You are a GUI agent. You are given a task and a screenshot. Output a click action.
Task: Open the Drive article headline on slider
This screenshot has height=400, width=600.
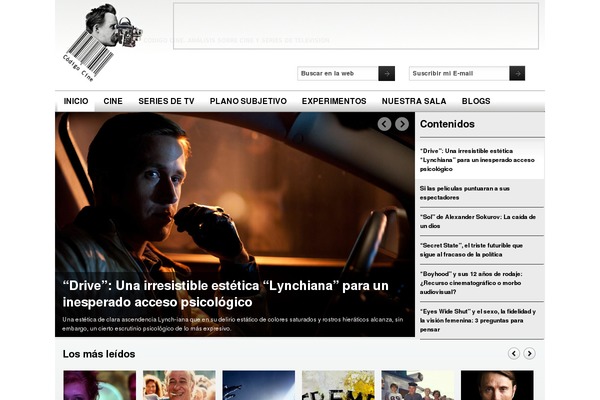[x=226, y=294]
